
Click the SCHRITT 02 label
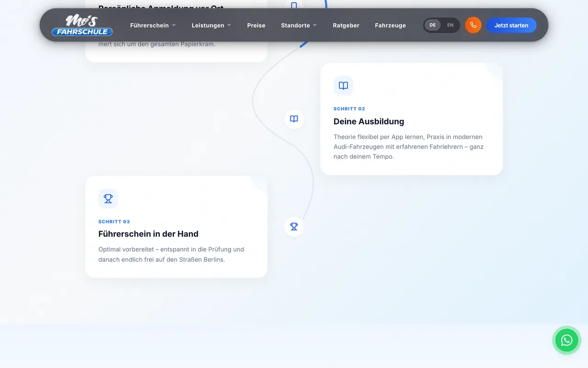(349, 109)
